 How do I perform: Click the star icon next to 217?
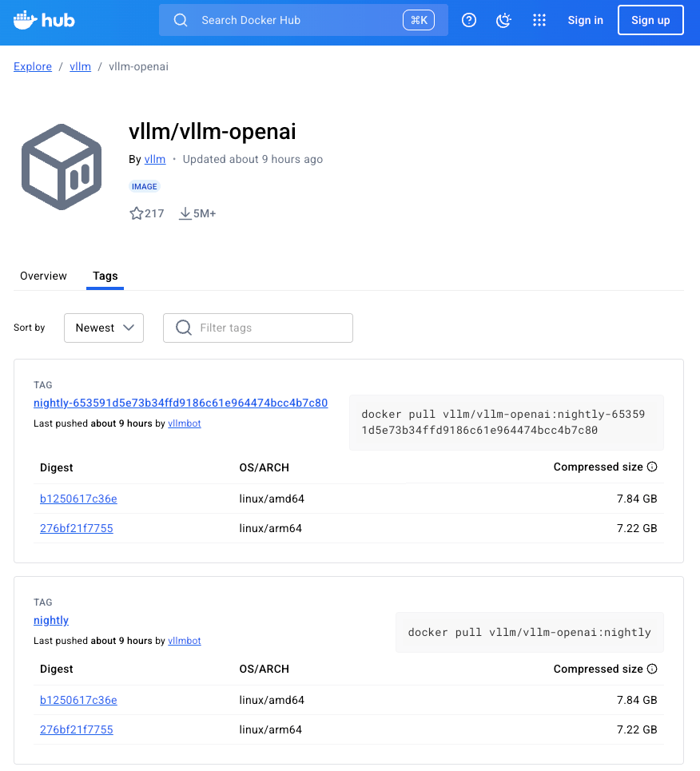(x=136, y=213)
